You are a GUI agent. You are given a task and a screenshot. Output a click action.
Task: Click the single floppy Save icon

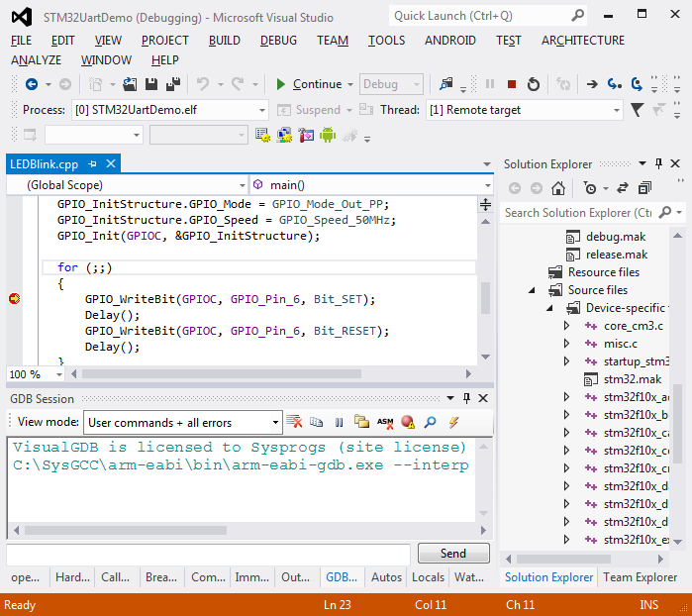coord(151,84)
